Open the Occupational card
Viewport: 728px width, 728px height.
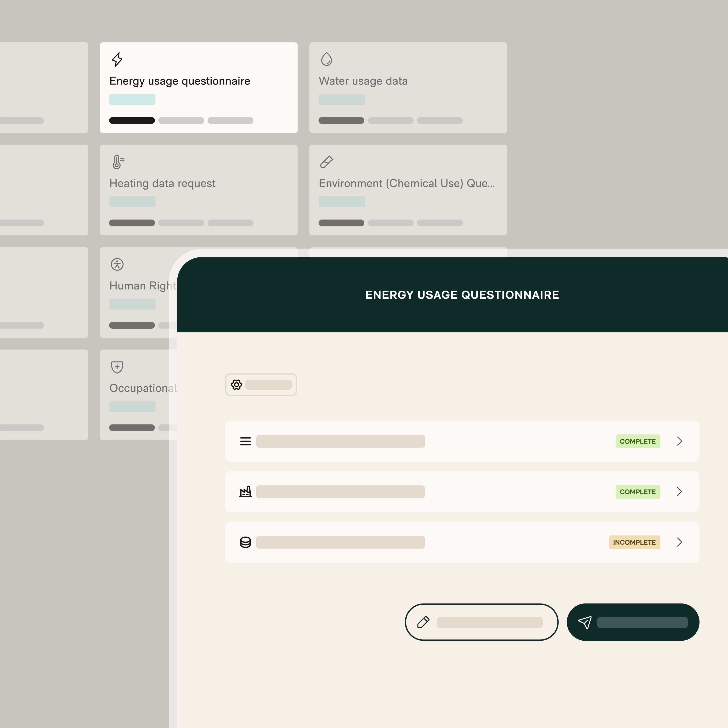138,395
